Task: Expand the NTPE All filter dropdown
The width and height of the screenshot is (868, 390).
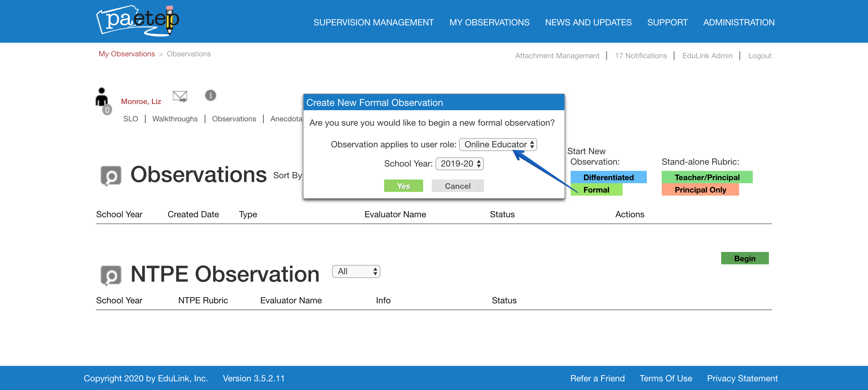Action: click(356, 271)
